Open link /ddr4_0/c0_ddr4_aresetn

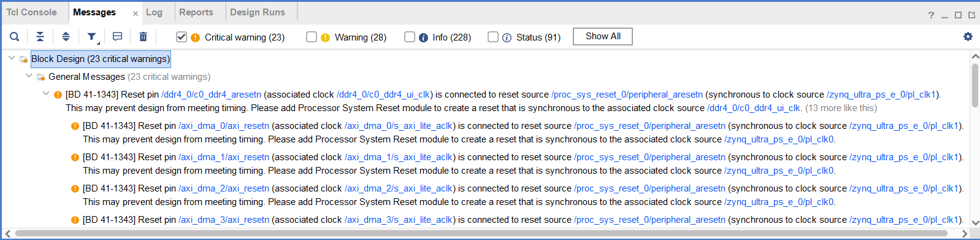click(x=211, y=95)
